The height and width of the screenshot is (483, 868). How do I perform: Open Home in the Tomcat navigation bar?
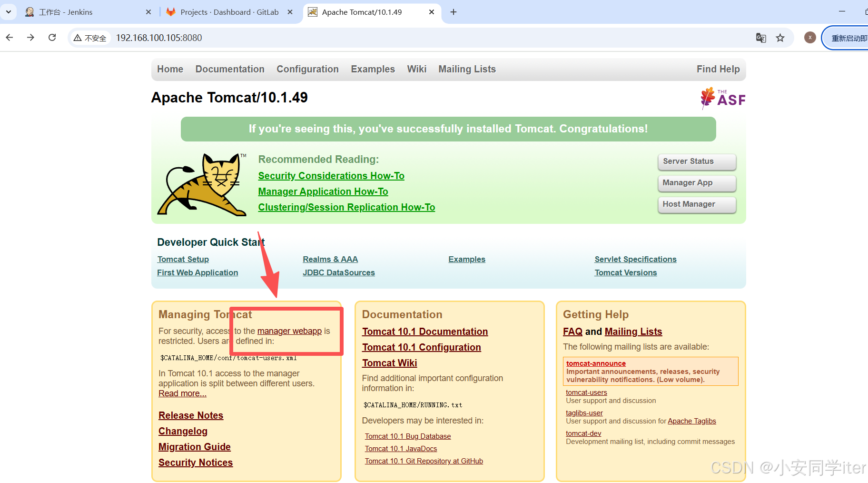click(170, 69)
